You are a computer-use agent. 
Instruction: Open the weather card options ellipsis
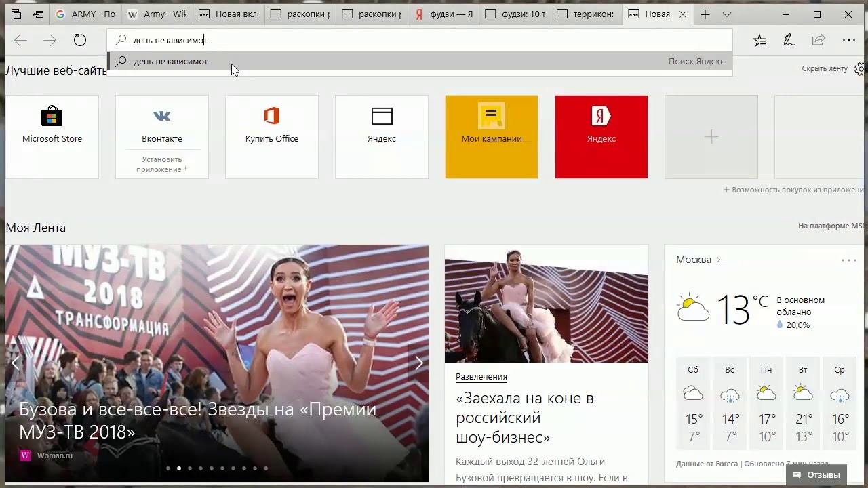coord(848,260)
